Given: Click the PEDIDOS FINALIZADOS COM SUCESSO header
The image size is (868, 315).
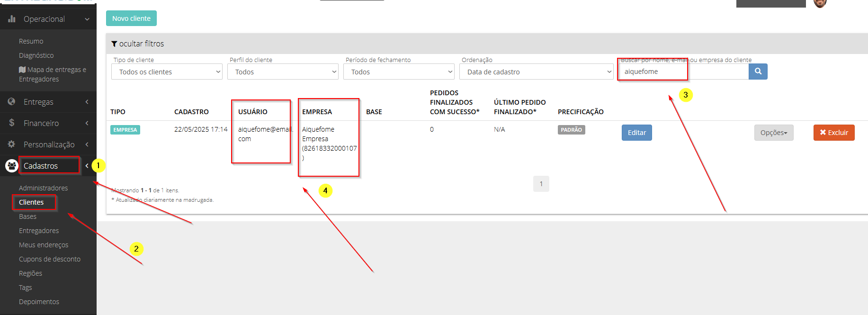Looking at the screenshot, I should pyautogui.click(x=455, y=102).
